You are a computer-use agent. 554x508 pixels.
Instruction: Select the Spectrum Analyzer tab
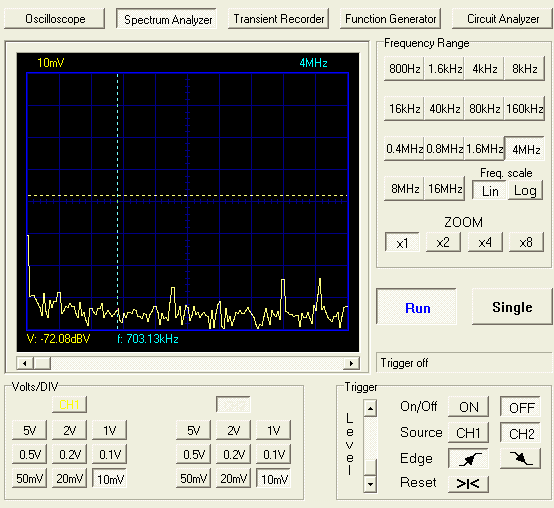(166, 19)
